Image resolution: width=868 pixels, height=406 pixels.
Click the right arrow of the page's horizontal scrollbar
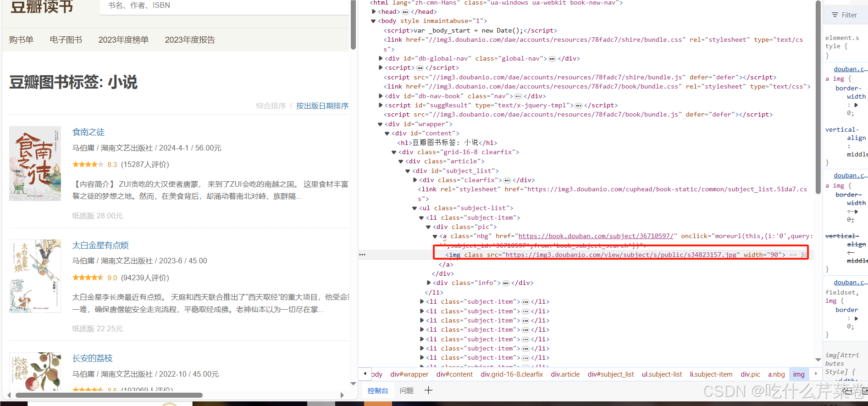(x=342, y=395)
